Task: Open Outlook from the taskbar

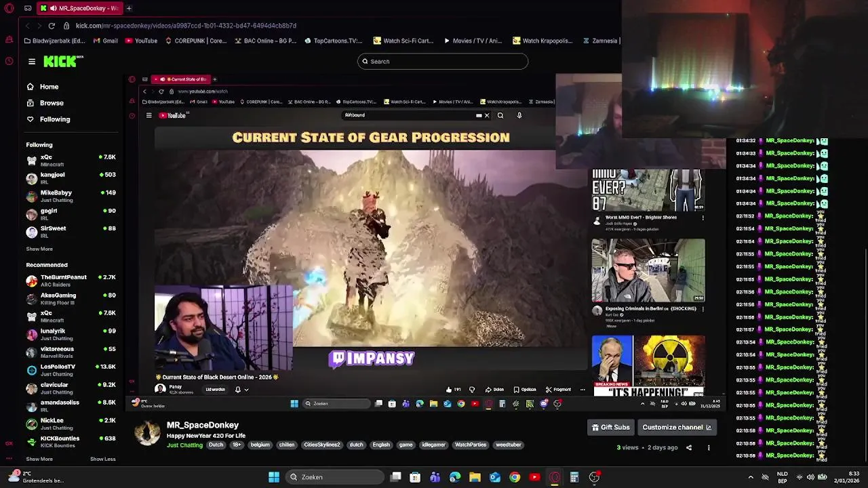Action: [x=495, y=477]
